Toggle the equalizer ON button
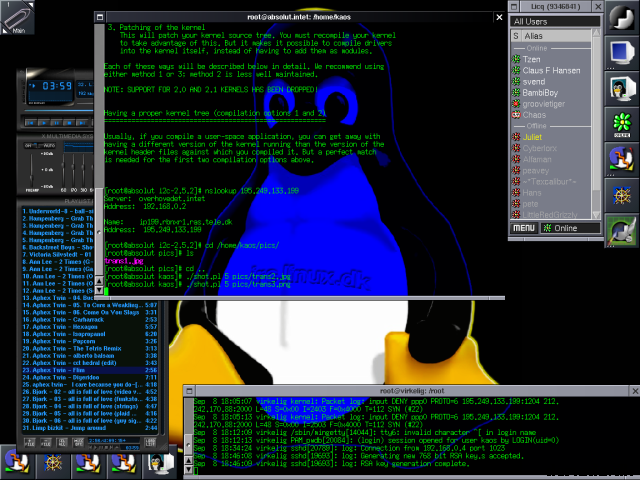 [x=29, y=145]
